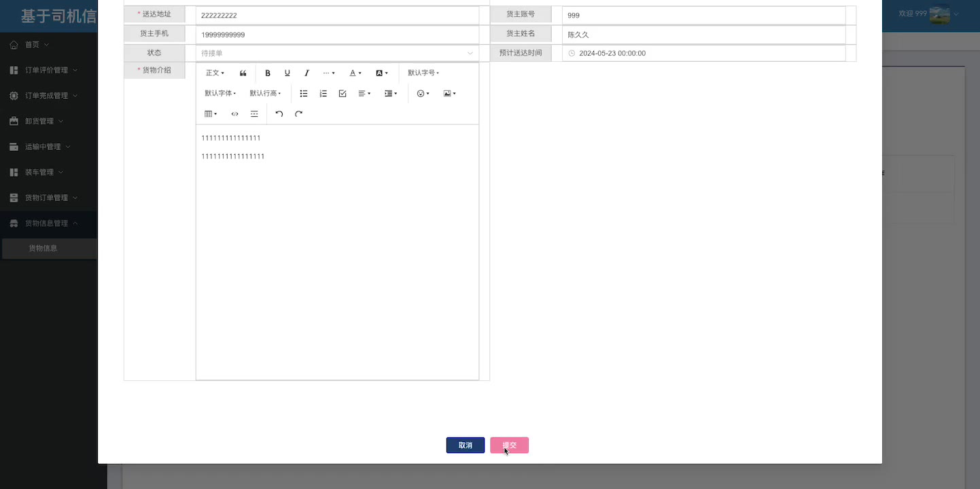Insert a todo checkbox list
Screen dimensions: 980x489
(x=343, y=94)
